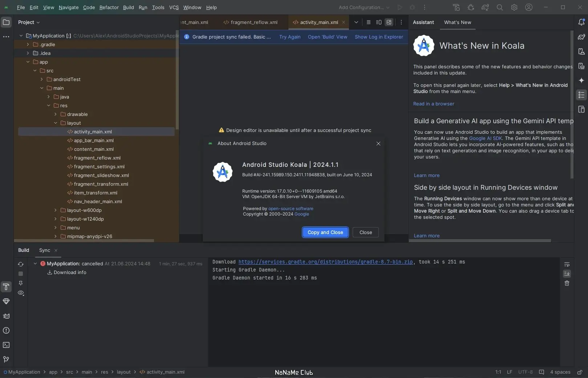
Task: Clear Build output with trash icon
Action: click(x=567, y=283)
